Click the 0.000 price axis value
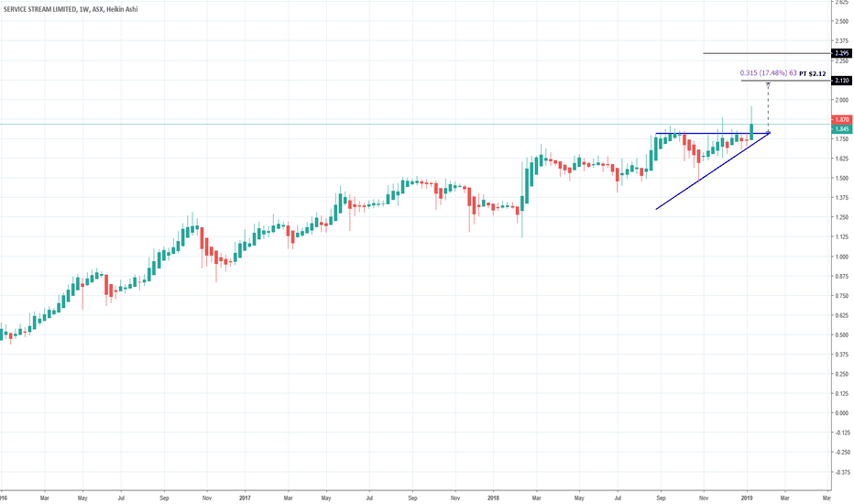854x504 pixels. coord(841,413)
